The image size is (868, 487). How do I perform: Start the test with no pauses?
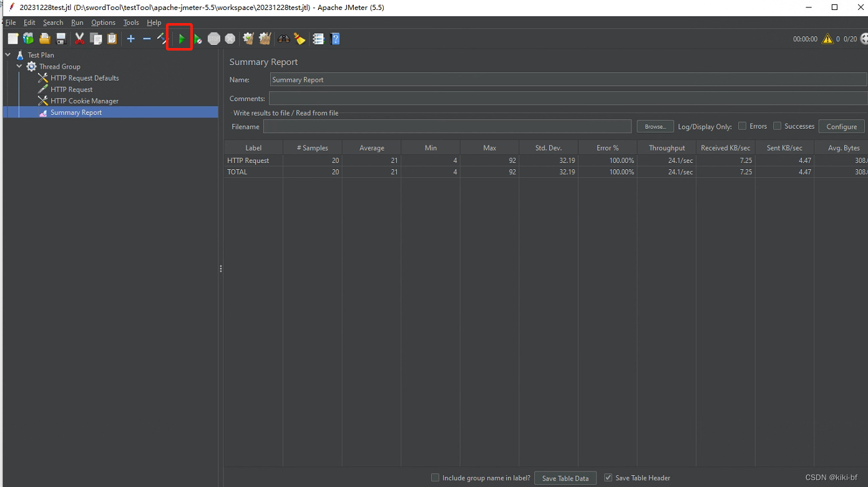pyautogui.click(x=197, y=39)
